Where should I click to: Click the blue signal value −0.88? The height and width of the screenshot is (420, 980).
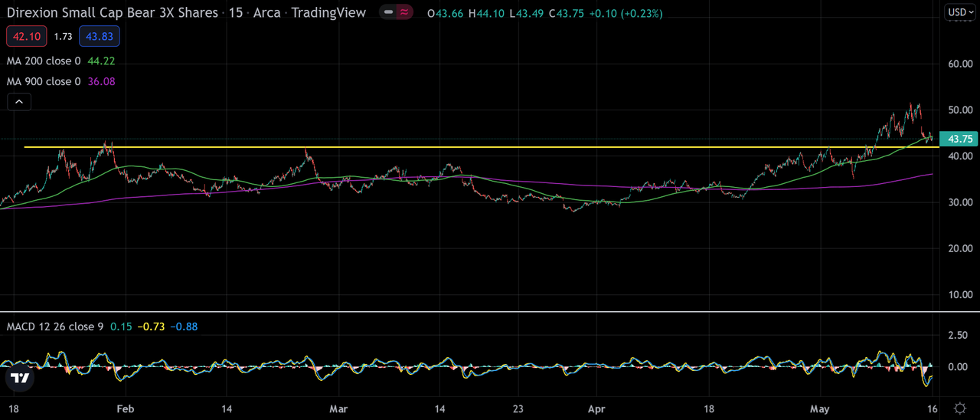184,327
